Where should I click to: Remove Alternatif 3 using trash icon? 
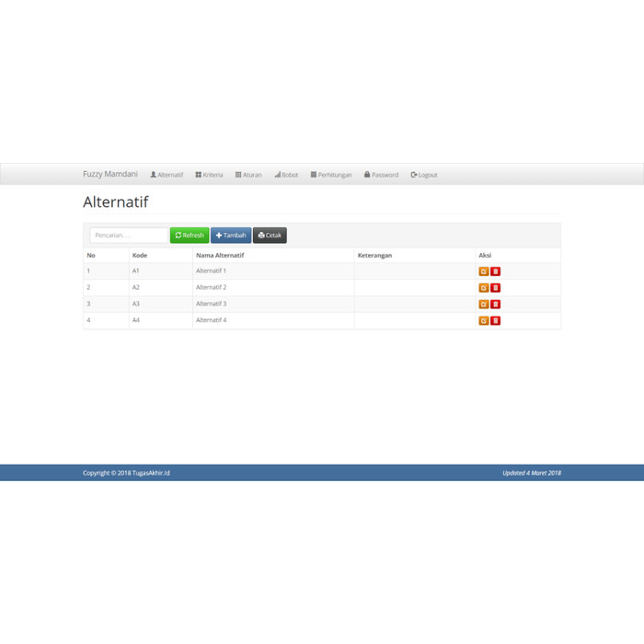(x=496, y=305)
